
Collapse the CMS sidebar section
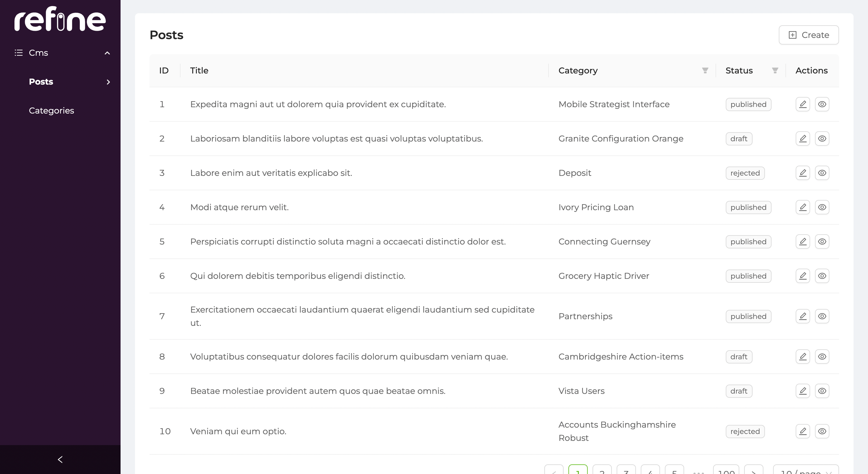(107, 52)
